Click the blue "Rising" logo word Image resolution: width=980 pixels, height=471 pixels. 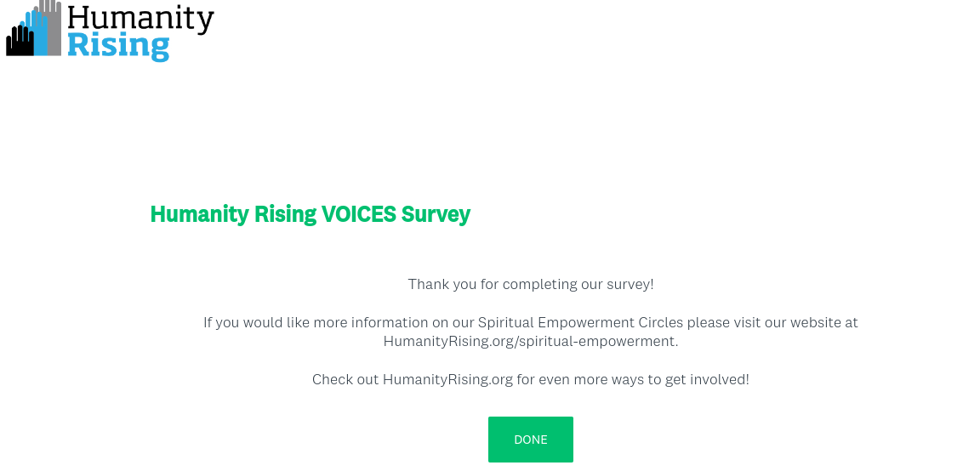tap(117, 45)
